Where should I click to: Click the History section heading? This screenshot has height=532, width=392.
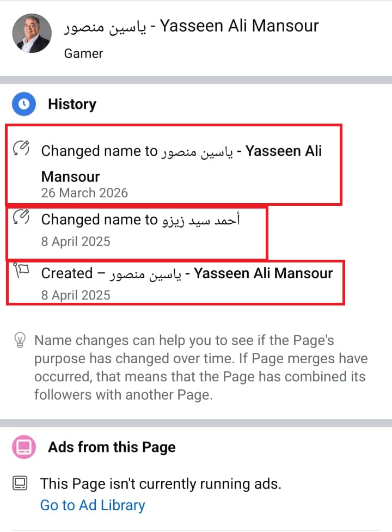tap(72, 104)
